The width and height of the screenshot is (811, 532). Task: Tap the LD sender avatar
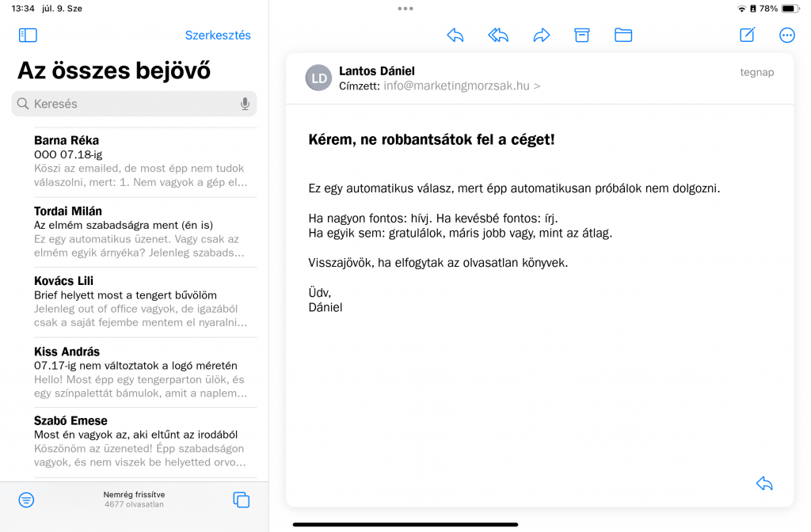click(318, 78)
